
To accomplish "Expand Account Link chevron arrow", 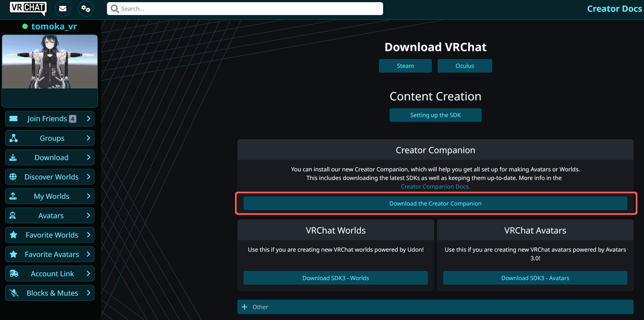I will click(88, 273).
